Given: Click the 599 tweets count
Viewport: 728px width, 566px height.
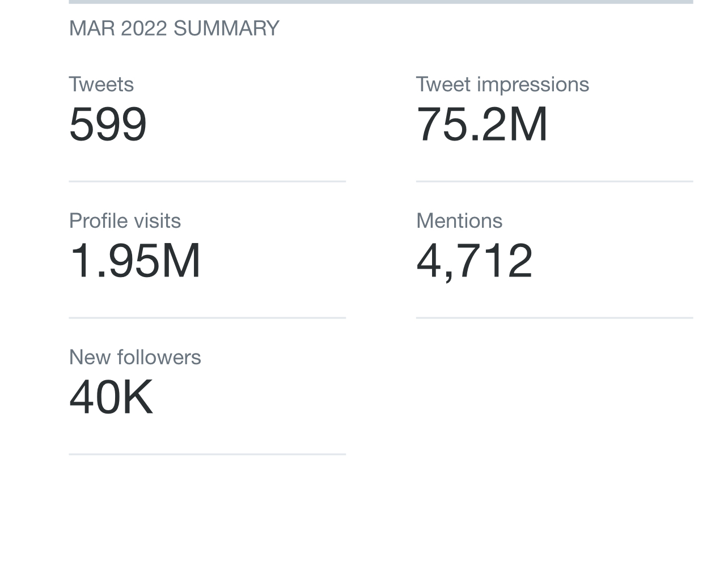Looking at the screenshot, I should point(108,124).
